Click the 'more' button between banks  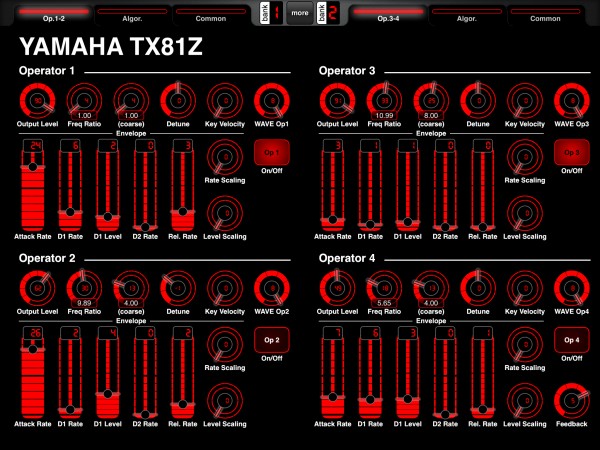pos(300,13)
